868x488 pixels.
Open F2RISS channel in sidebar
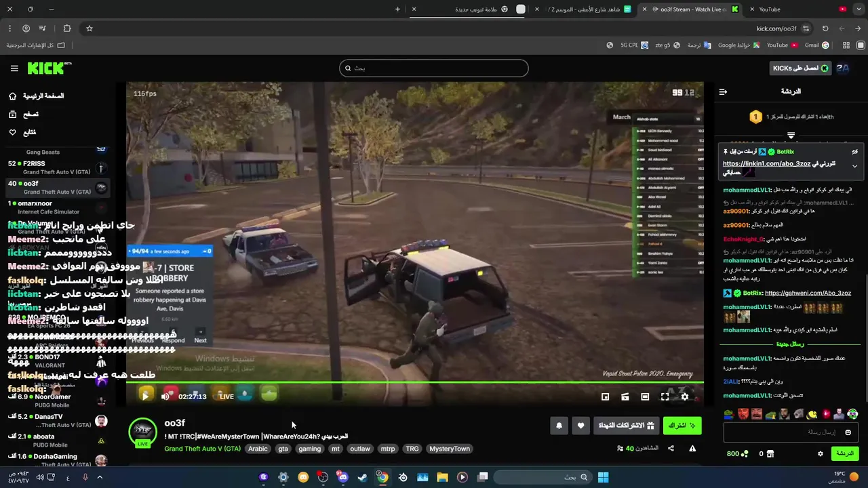[57, 167]
